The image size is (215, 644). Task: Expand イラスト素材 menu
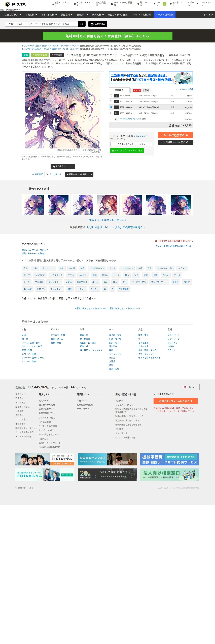point(49,15)
